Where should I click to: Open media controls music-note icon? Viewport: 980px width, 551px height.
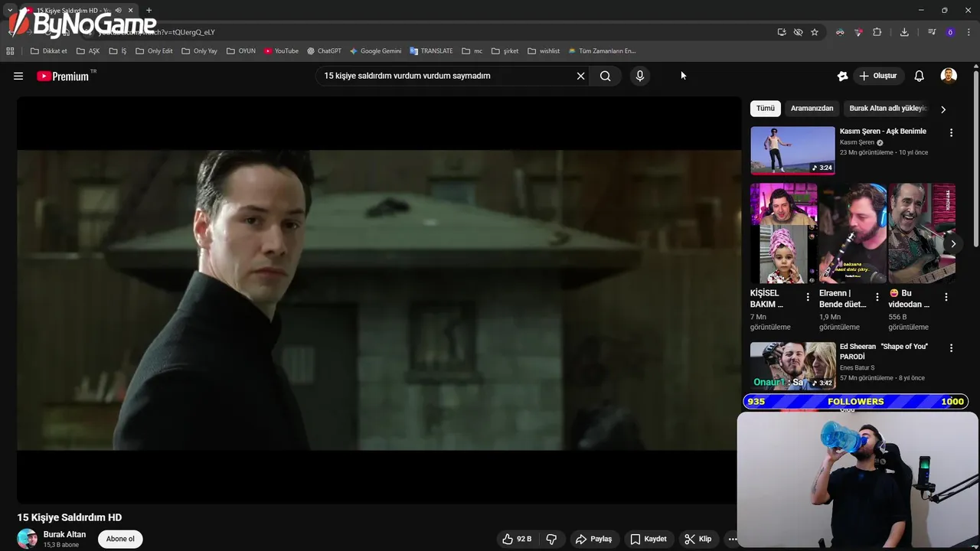coord(932,32)
